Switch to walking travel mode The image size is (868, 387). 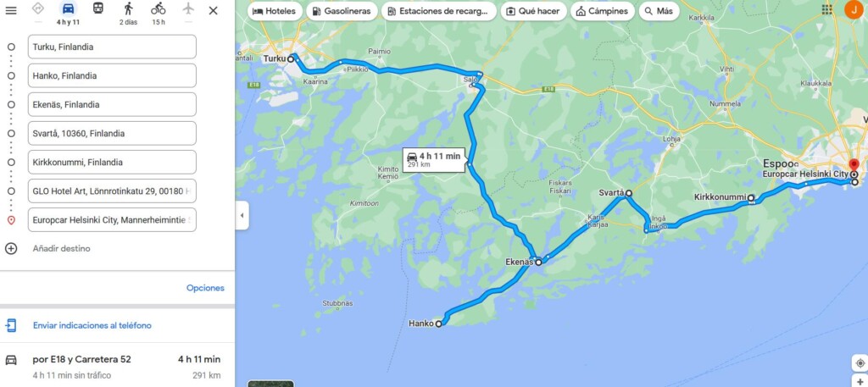129,8
